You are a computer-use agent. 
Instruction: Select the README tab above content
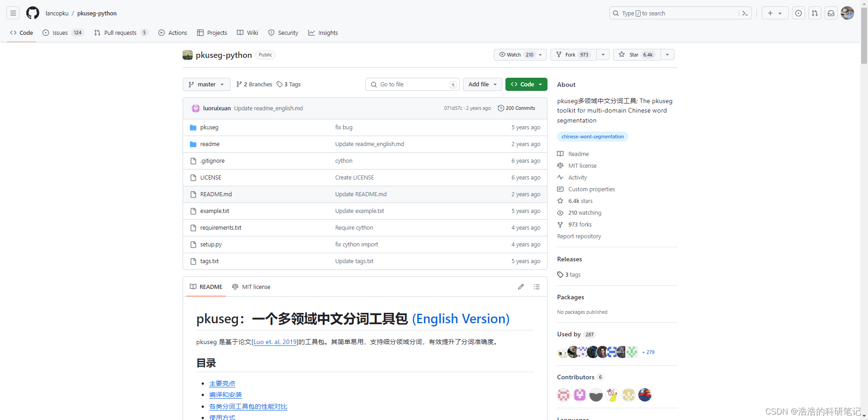point(206,287)
